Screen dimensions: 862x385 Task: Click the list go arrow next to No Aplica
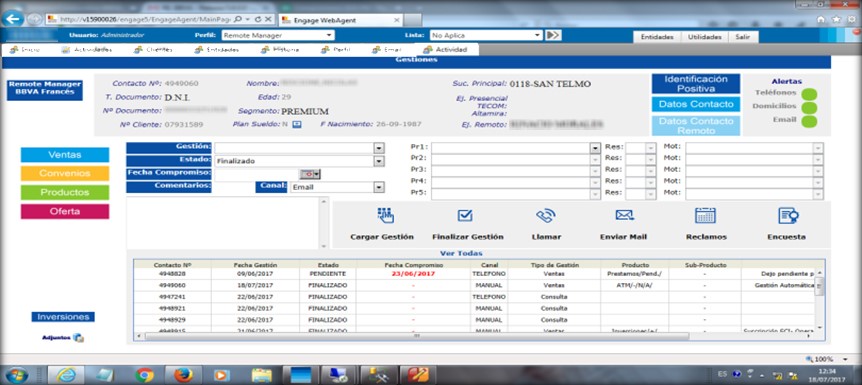[x=553, y=35]
